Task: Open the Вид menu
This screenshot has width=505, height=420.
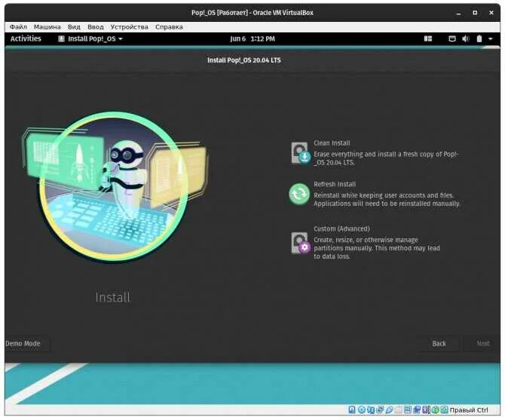Action: coord(74,27)
